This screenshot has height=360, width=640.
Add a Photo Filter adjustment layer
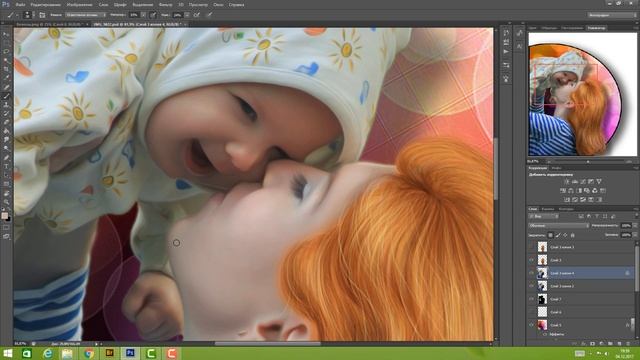tap(587, 191)
